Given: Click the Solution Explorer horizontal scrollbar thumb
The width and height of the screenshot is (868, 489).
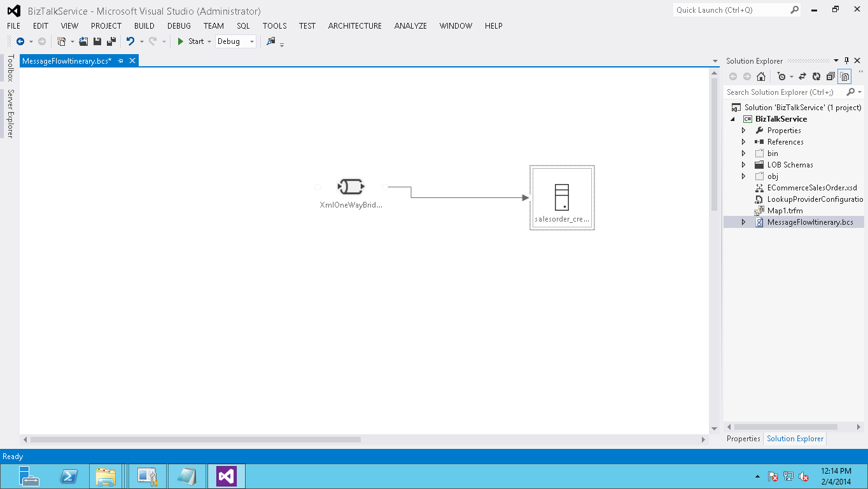Looking at the screenshot, I should point(787,427).
